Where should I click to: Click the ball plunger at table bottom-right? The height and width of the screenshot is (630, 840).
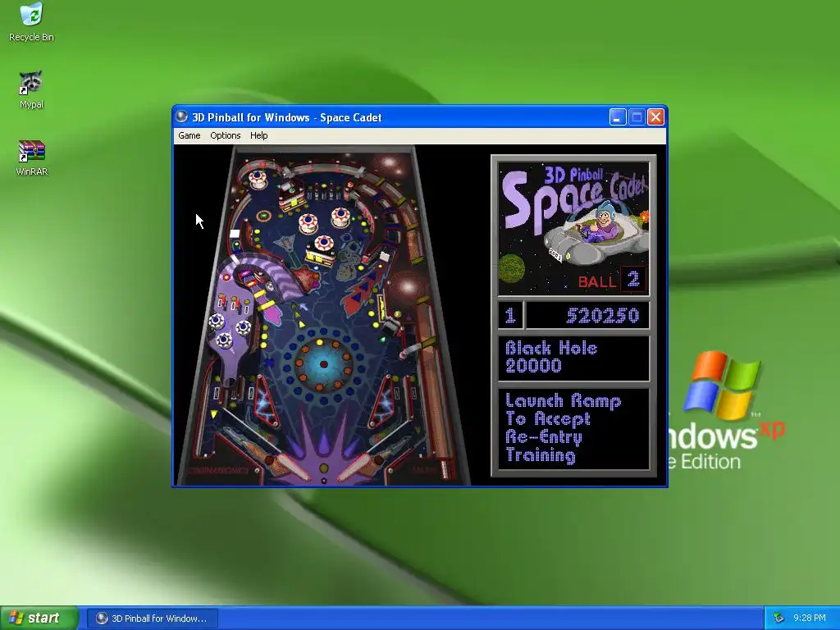click(445, 469)
